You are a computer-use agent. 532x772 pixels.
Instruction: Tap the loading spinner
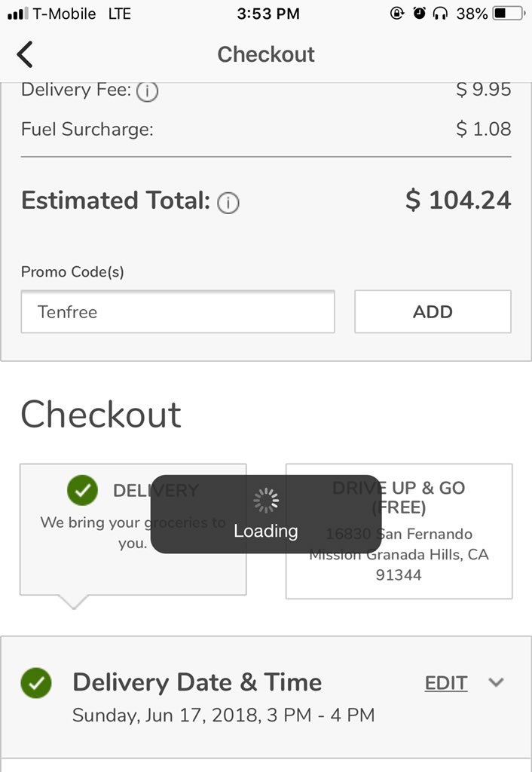pyautogui.click(x=265, y=500)
